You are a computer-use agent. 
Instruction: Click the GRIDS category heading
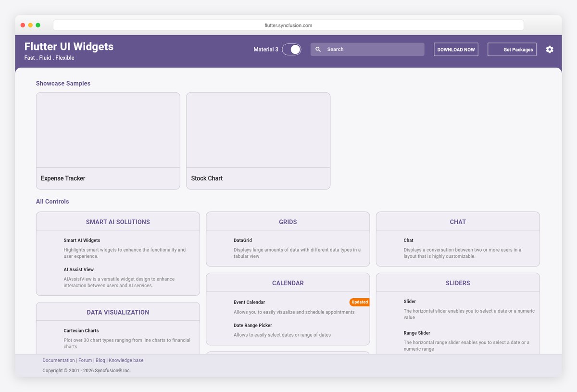coord(288,222)
